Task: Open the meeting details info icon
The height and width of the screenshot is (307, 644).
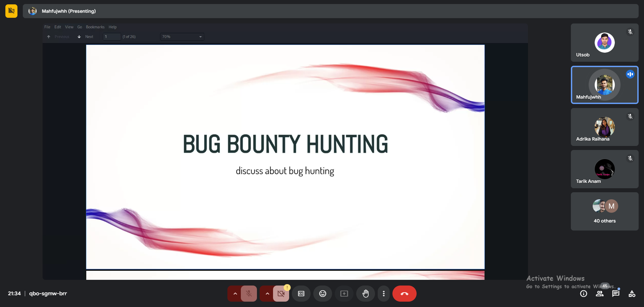Action: pyautogui.click(x=583, y=294)
